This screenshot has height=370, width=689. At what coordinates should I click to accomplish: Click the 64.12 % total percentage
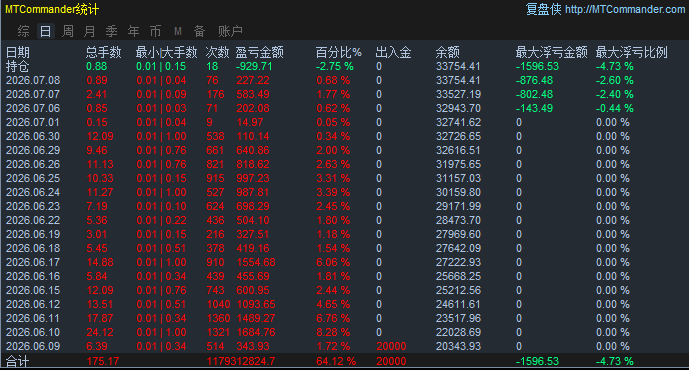tap(336, 362)
